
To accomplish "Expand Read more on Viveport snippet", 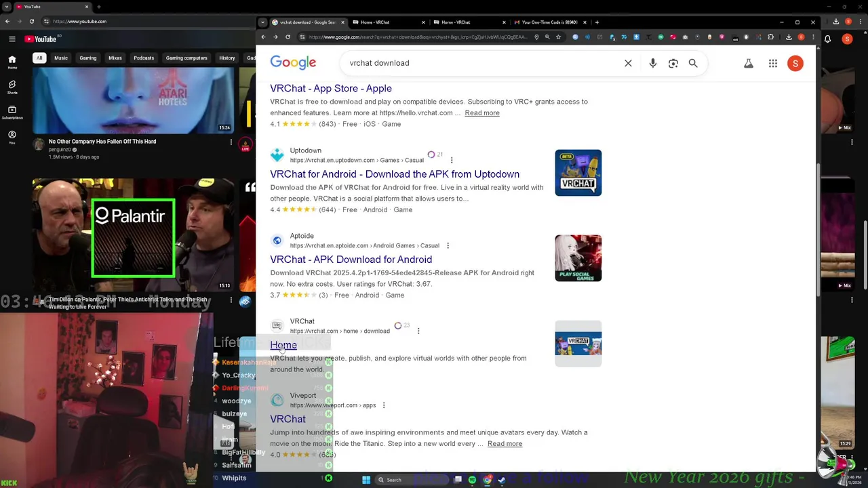I will point(505,443).
